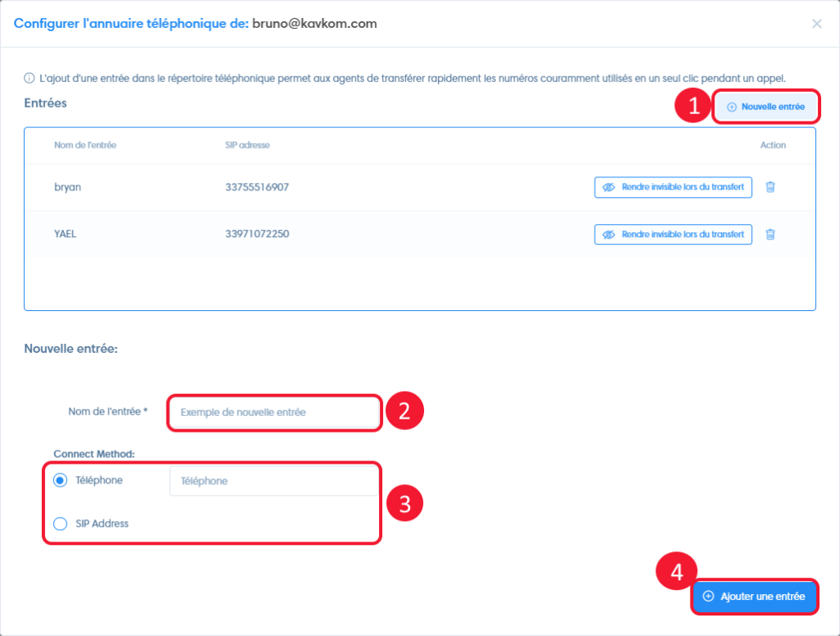The height and width of the screenshot is (636, 840).
Task: Click the plus icon on Ajouter une entrée
Action: click(x=707, y=597)
